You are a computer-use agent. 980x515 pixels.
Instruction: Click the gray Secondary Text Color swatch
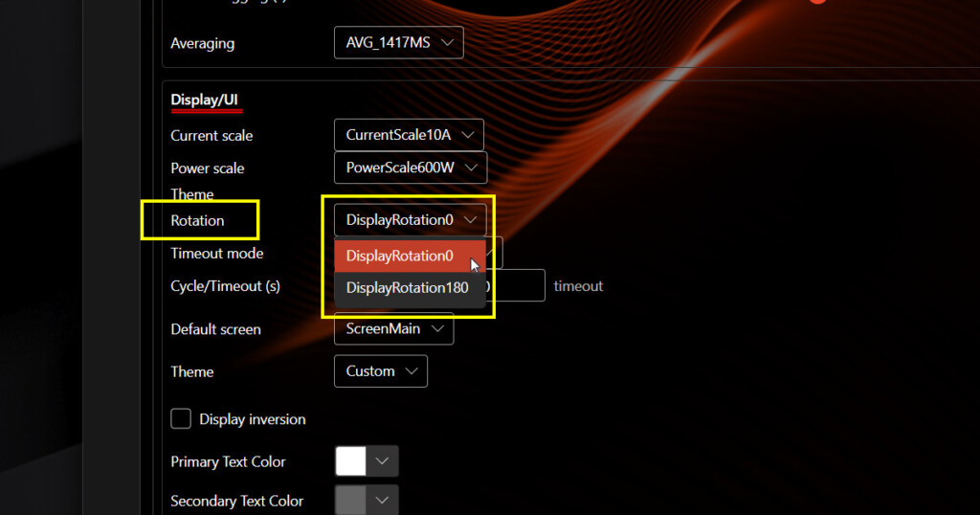tap(350, 501)
